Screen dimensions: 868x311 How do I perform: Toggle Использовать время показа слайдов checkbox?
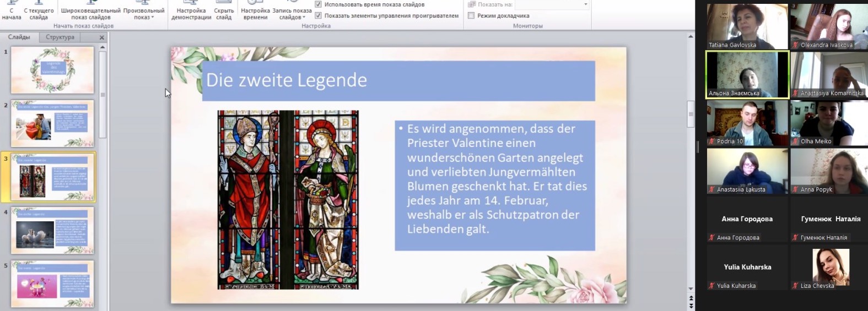(x=318, y=4)
